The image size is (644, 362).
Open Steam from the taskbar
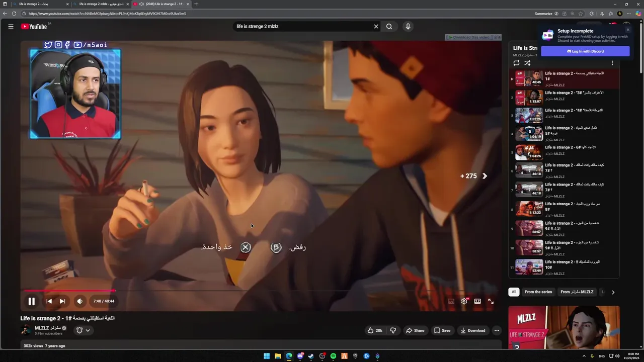point(311,356)
